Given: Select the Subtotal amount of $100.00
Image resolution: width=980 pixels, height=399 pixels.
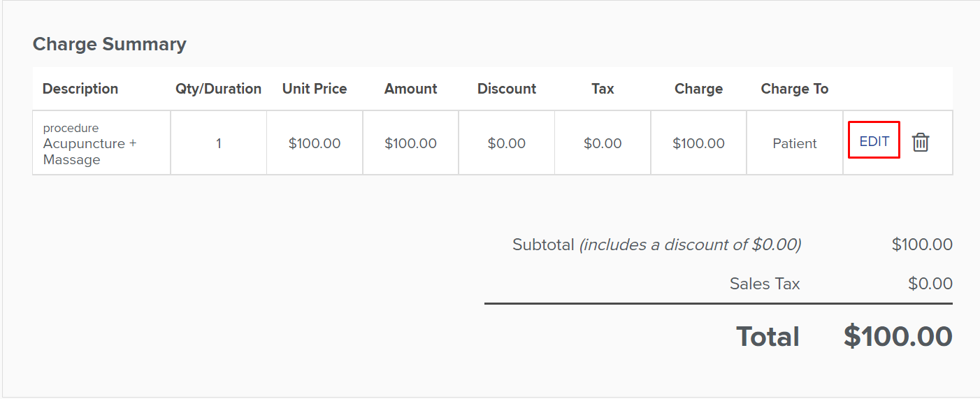Looking at the screenshot, I should pyautogui.click(x=922, y=245).
